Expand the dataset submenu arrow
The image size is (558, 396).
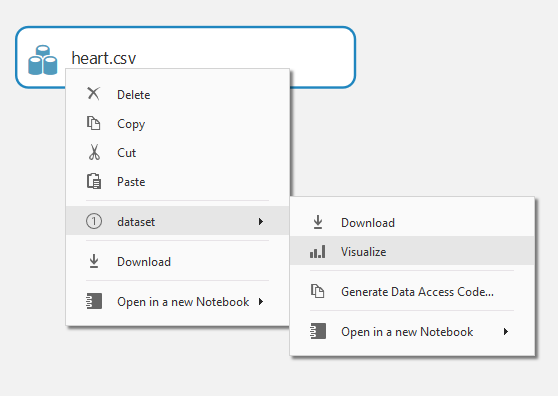261,221
